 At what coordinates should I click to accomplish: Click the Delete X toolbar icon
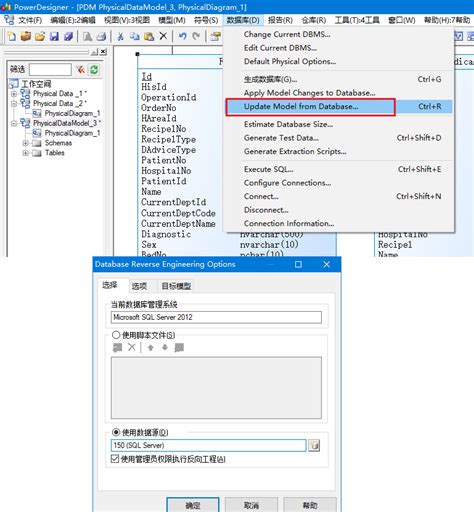click(x=163, y=36)
